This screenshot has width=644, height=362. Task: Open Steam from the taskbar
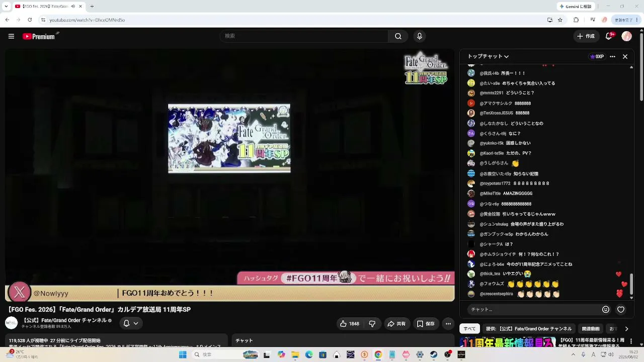[x=433, y=354]
